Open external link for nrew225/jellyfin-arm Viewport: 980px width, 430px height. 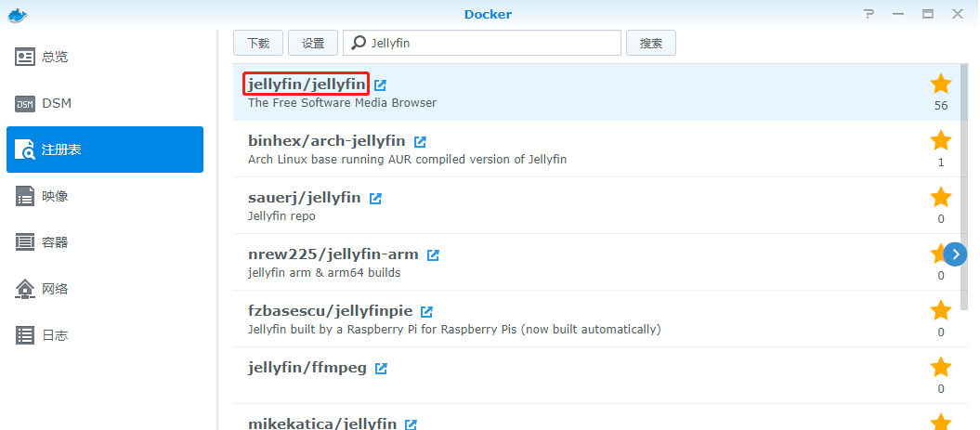pyautogui.click(x=433, y=255)
